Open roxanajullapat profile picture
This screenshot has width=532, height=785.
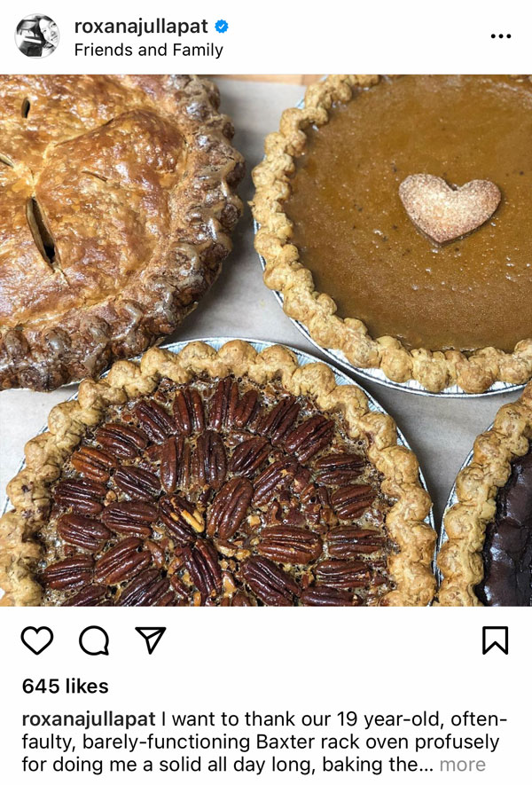(x=37, y=36)
